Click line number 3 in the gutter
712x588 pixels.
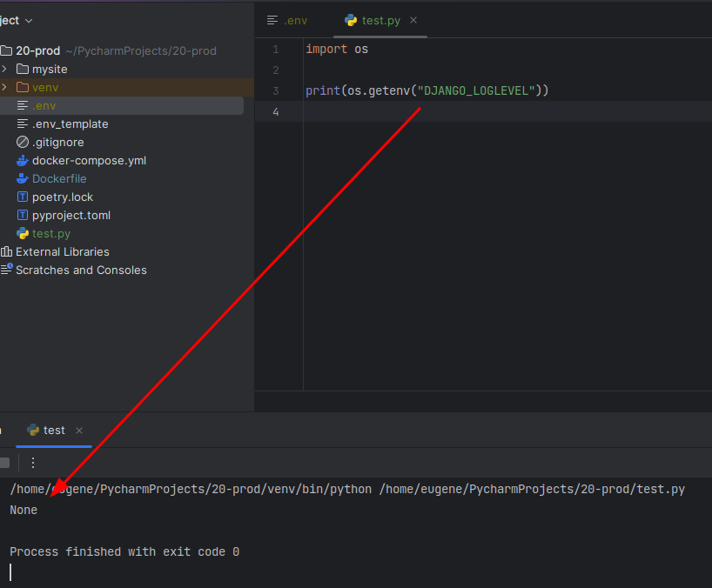276,90
